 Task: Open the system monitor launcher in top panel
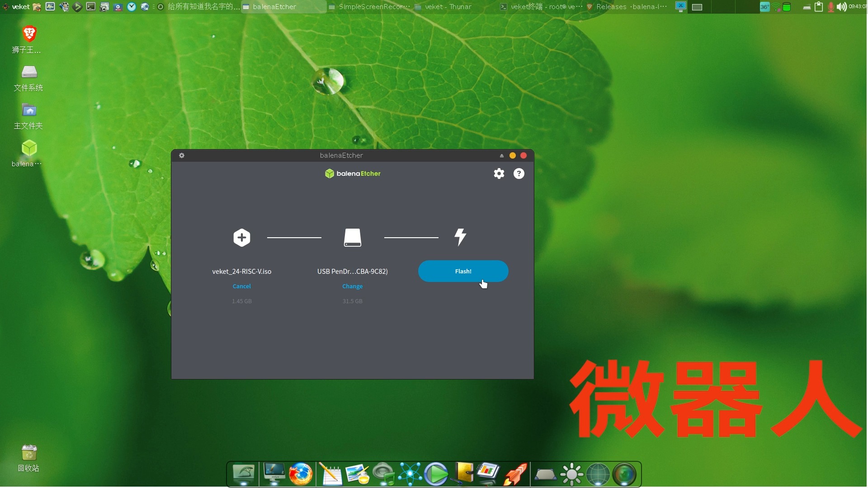[50, 7]
